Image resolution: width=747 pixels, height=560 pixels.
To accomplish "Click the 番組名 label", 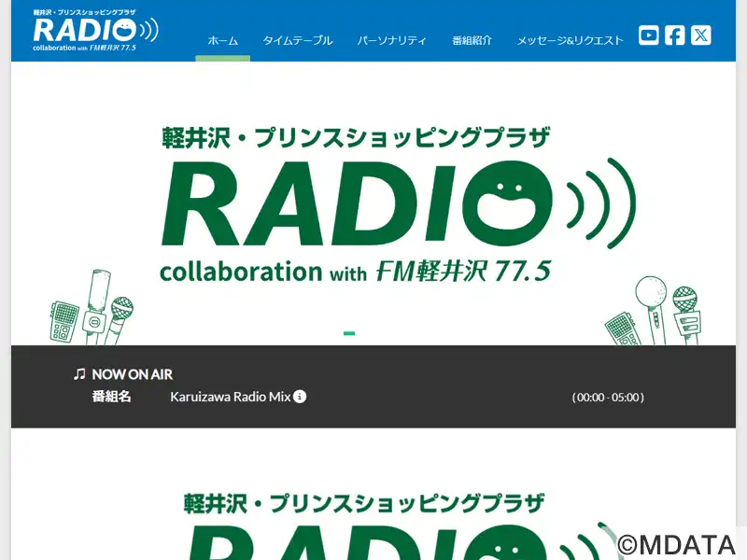I will click(111, 396).
